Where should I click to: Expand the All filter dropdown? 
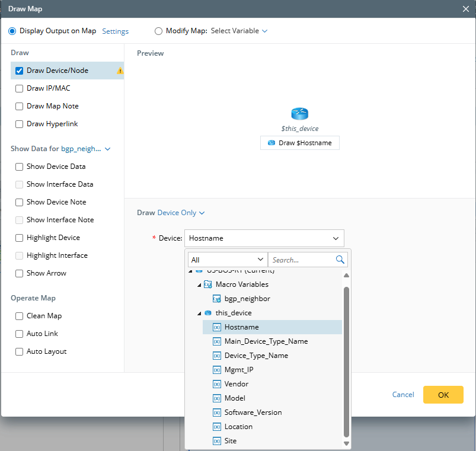[x=228, y=260]
